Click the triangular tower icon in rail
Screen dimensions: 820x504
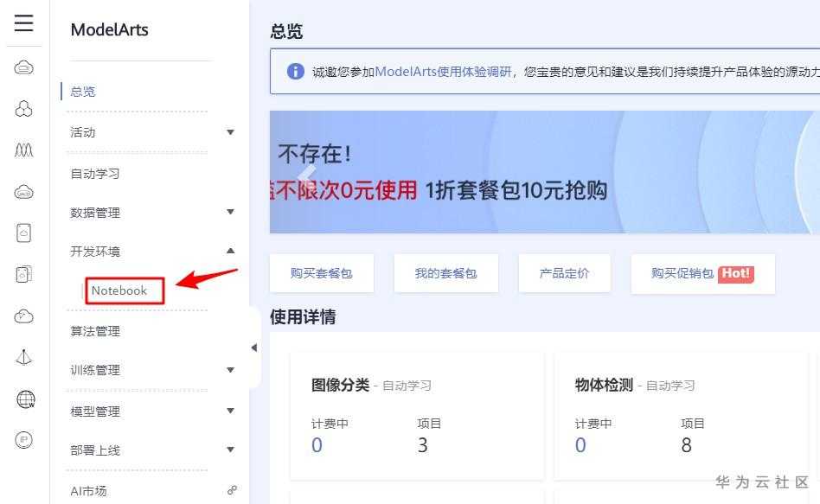pos(23,357)
